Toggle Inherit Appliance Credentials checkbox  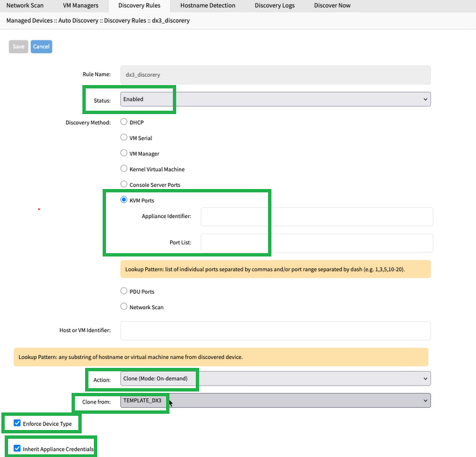tap(17, 448)
